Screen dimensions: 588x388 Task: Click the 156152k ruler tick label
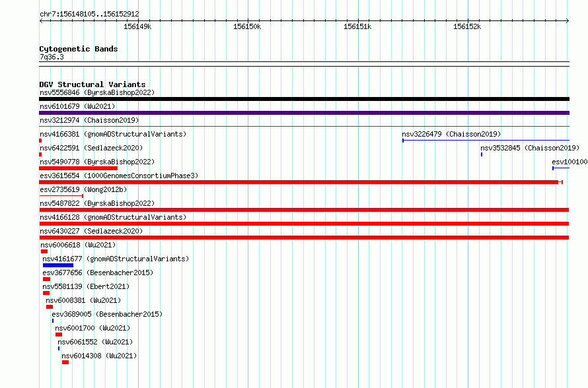pos(467,26)
